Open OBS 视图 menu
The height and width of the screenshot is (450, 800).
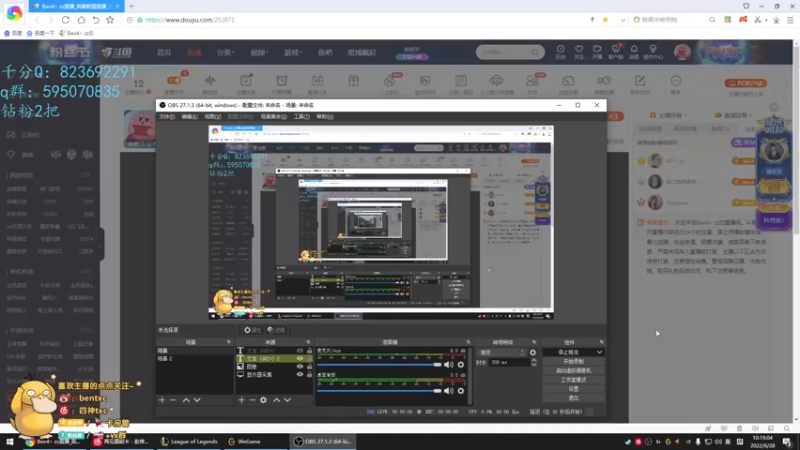(x=212, y=117)
